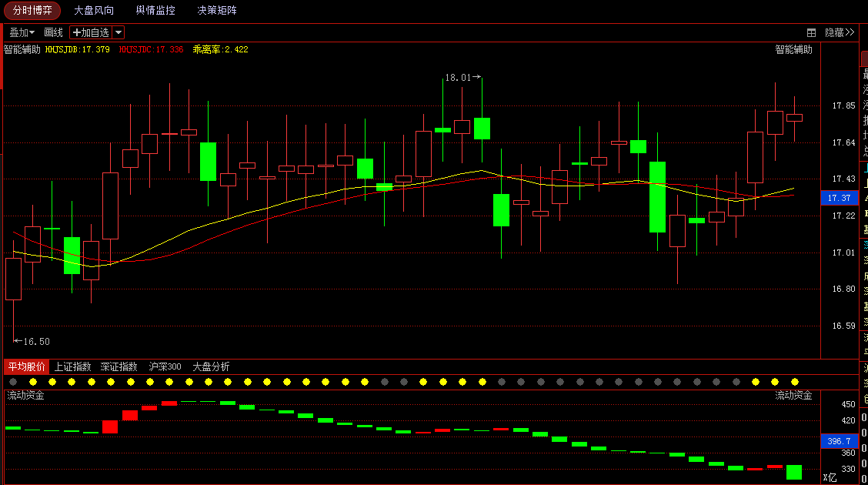This screenshot has height=485, width=868.
Task: Click the last yellow signal dot
Action: click(x=795, y=382)
